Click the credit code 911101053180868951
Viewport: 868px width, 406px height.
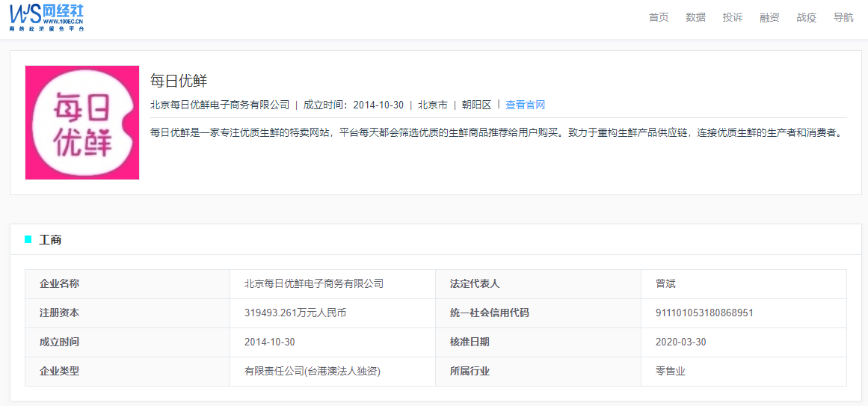coord(704,313)
